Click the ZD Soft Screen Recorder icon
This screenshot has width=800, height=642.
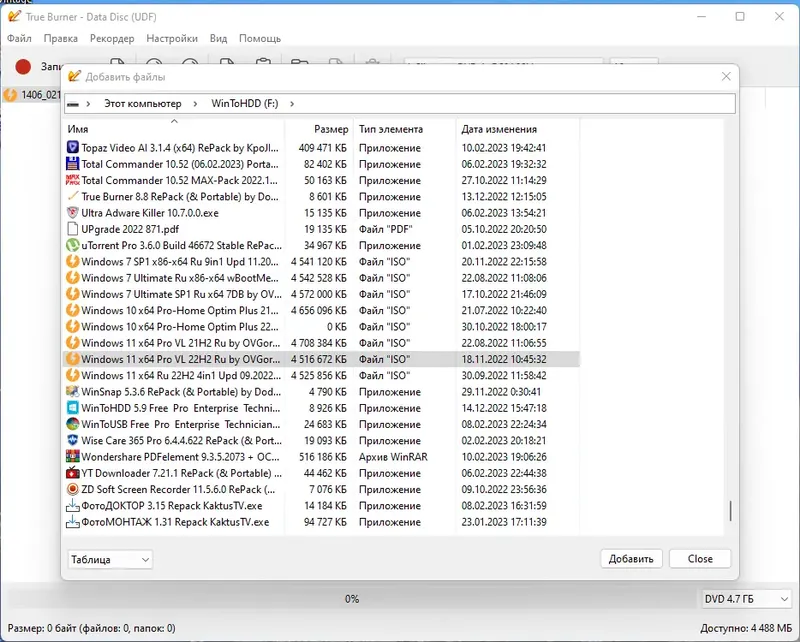tap(73, 489)
